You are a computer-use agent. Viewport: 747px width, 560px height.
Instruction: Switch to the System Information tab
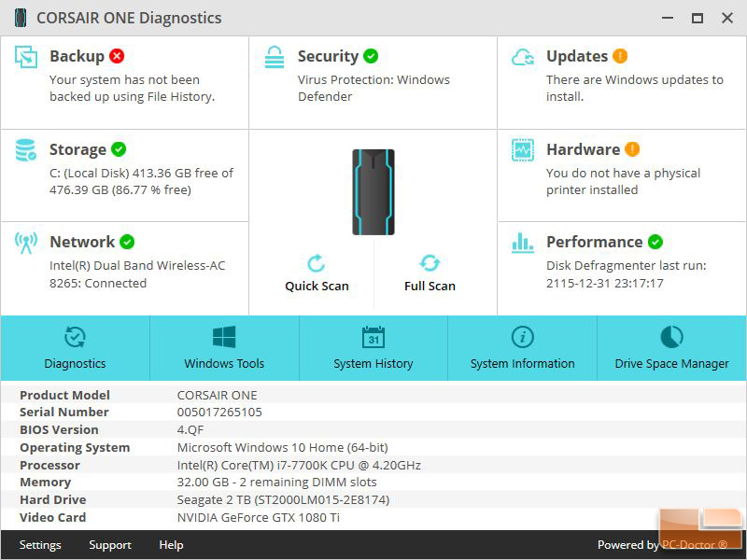523,348
